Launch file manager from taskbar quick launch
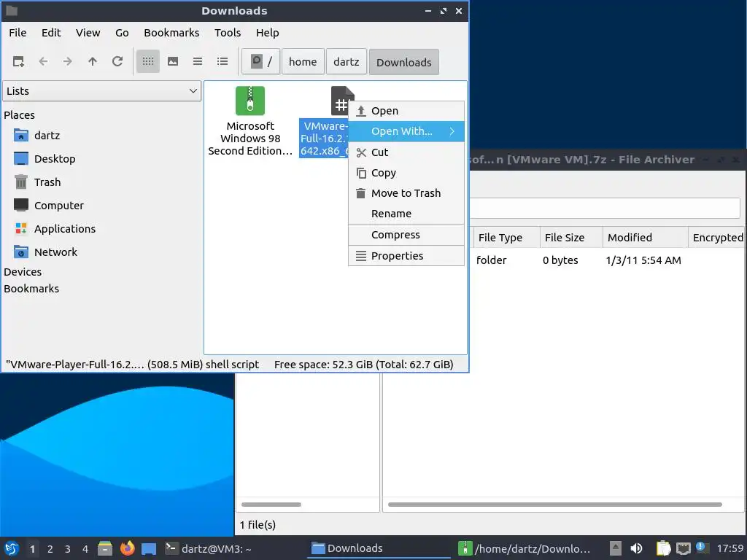 tap(105, 548)
